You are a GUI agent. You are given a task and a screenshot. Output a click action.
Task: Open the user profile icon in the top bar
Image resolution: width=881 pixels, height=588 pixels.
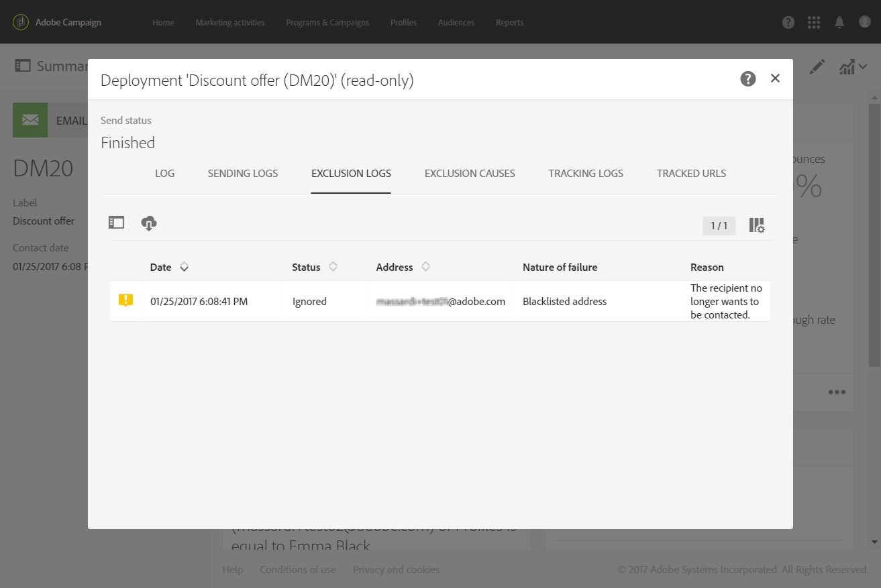[865, 22]
